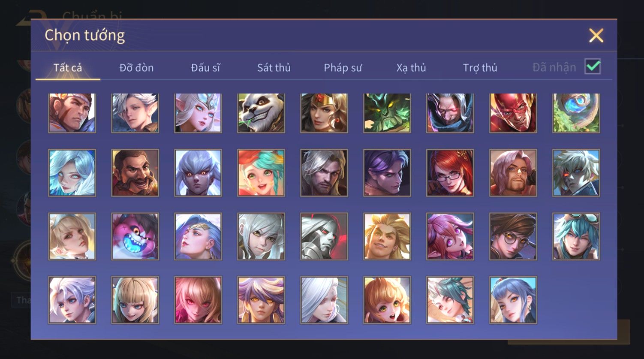Choose the brown-haired hero with round glasses
The width and height of the screenshot is (644, 359).
coord(513,236)
